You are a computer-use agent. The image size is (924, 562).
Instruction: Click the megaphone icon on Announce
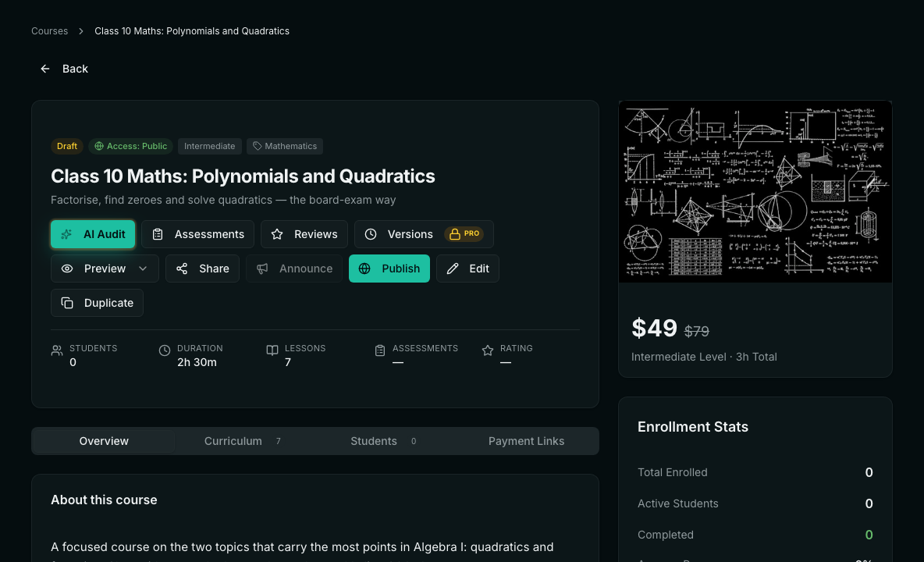point(262,269)
